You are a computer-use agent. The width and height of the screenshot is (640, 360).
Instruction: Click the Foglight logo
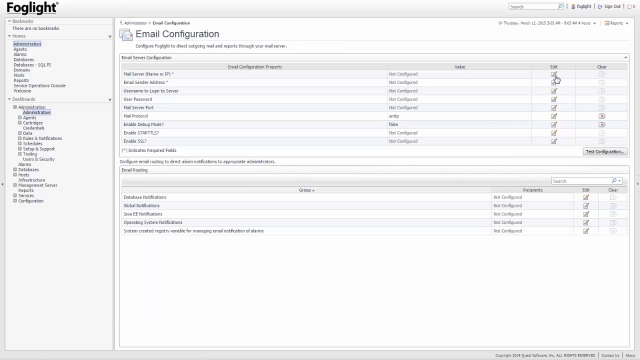coord(32,8)
